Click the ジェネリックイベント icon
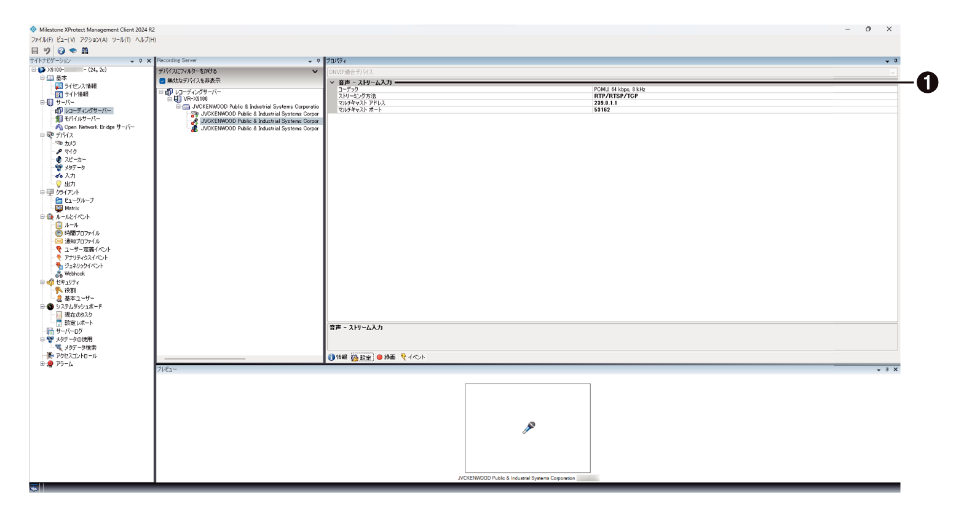Viewport: 980px width, 517px height. (x=59, y=266)
